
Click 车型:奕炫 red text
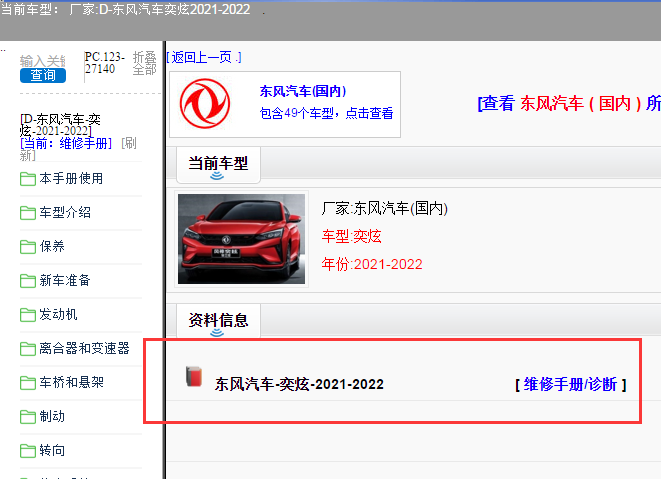tap(351, 236)
